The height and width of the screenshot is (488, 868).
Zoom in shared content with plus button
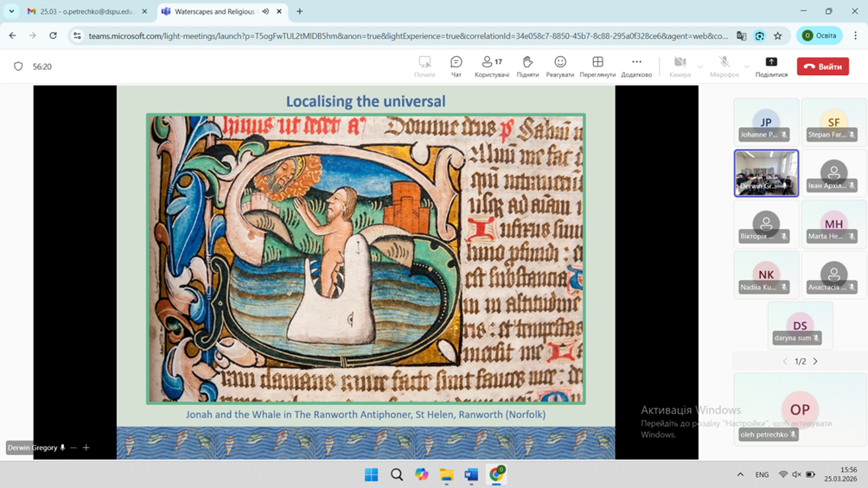click(x=86, y=448)
